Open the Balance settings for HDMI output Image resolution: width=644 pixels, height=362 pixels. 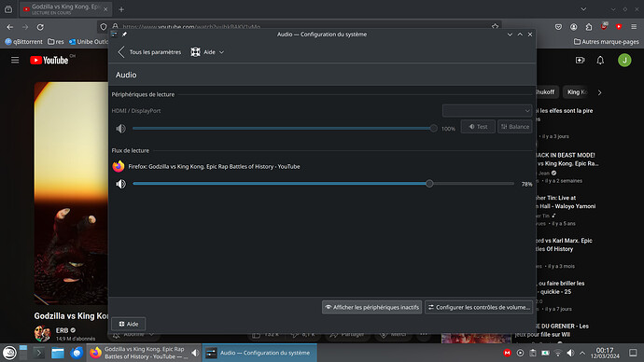click(515, 127)
